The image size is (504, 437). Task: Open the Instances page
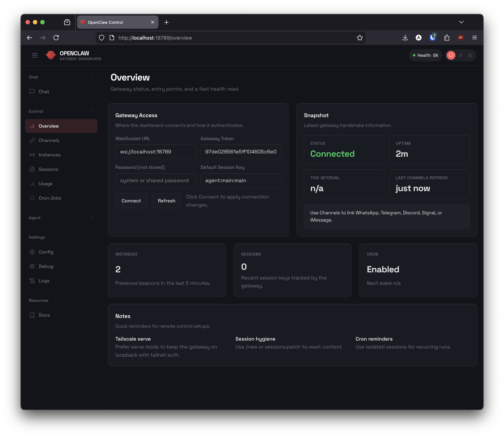(61, 155)
